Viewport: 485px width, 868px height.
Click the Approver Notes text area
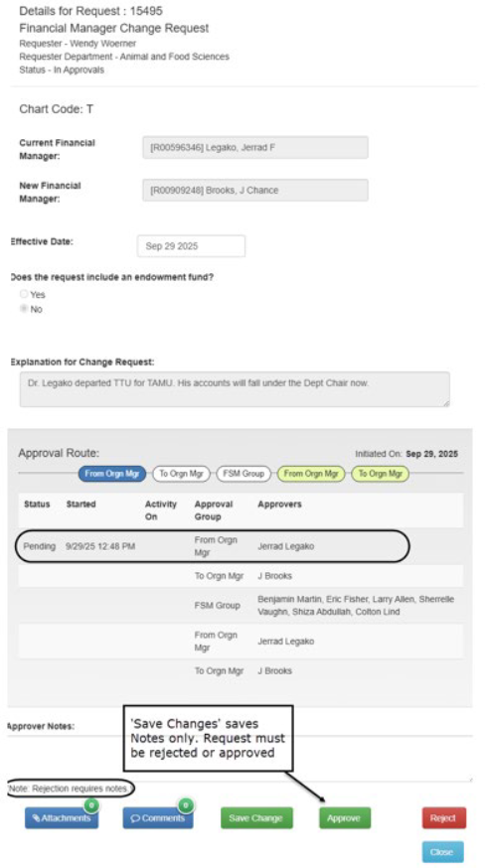[x=240, y=759]
